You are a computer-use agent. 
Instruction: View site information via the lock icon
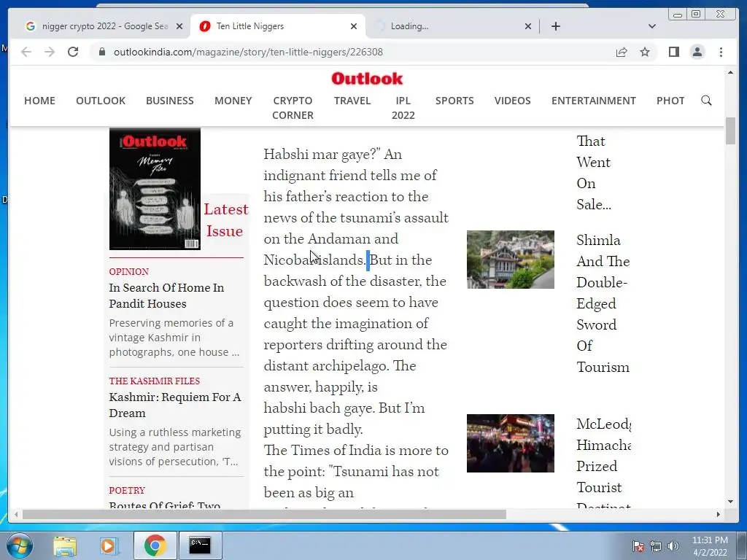102,52
